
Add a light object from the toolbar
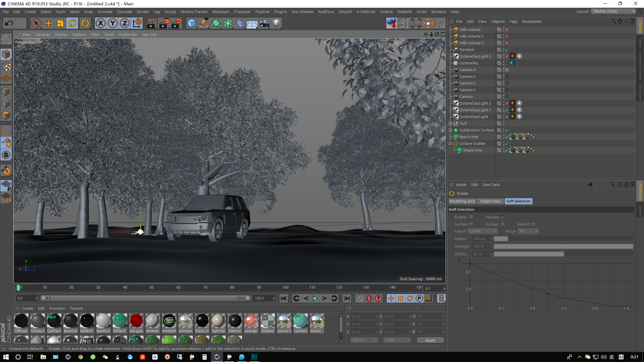[276, 23]
